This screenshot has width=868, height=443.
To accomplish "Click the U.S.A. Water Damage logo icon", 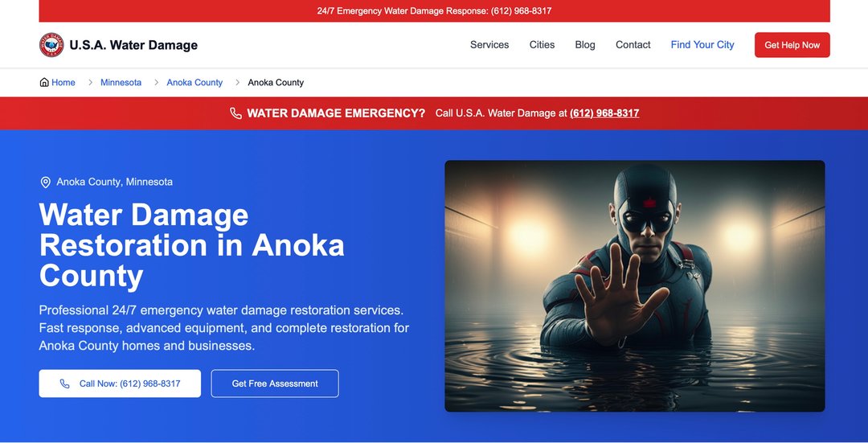I will pyautogui.click(x=51, y=45).
